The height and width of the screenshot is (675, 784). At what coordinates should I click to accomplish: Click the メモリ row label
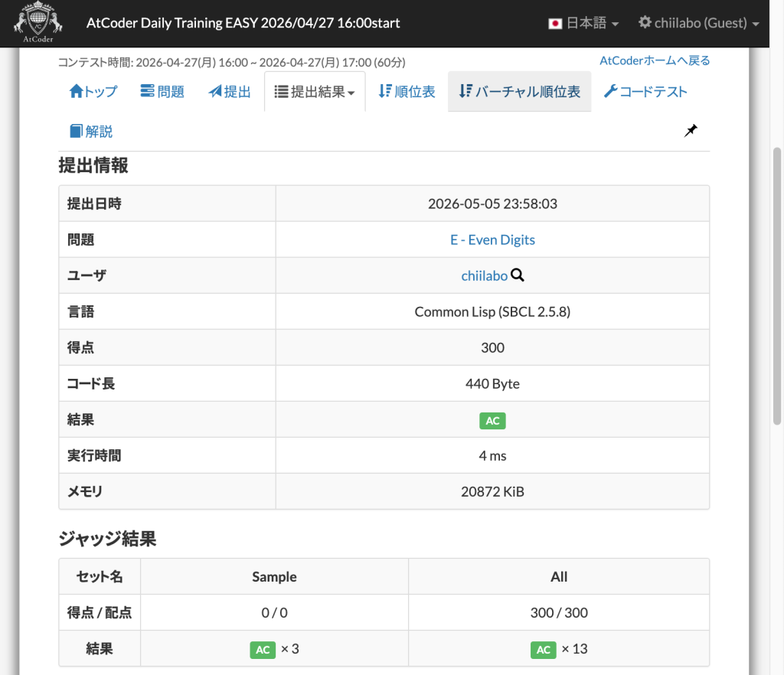coord(84,491)
